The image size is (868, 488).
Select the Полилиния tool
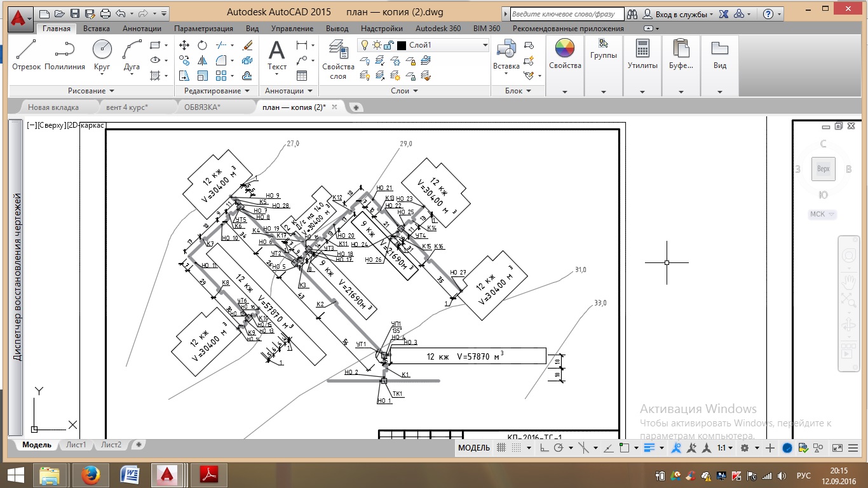point(65,55)
